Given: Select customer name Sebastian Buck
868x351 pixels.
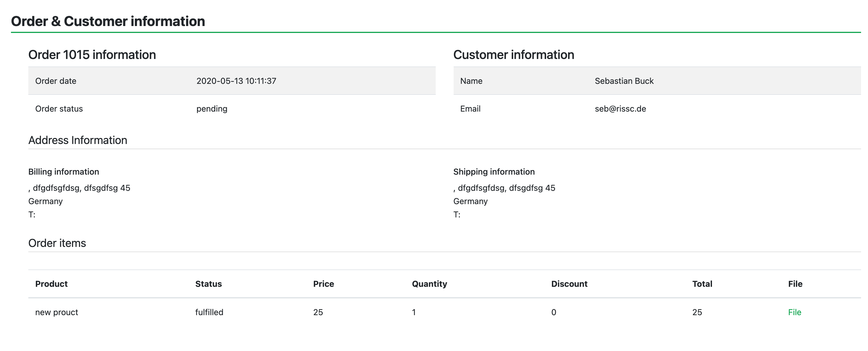Looking at the screenshot, I should pos(624,81).
